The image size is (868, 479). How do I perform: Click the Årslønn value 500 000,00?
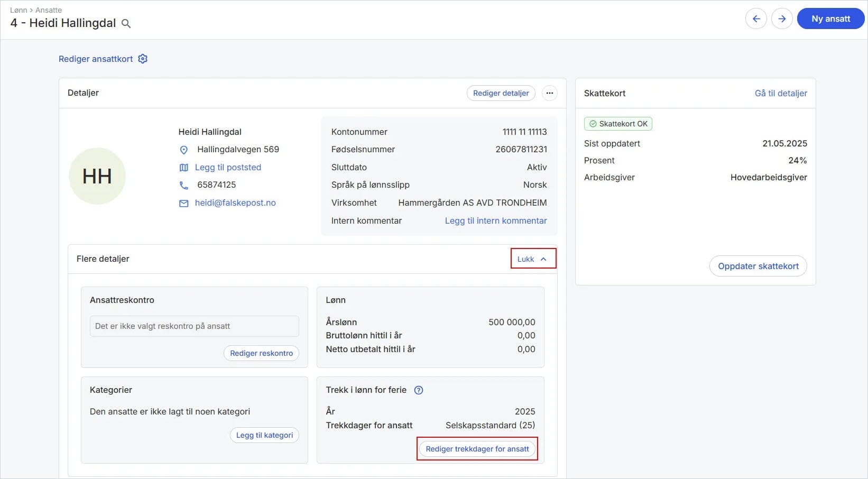512,322
